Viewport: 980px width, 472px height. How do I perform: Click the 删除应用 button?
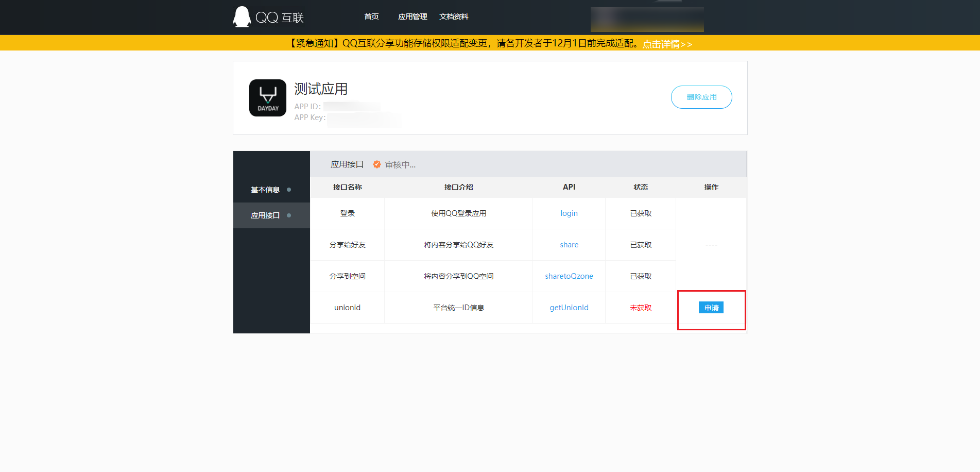[x=701, y=97]
